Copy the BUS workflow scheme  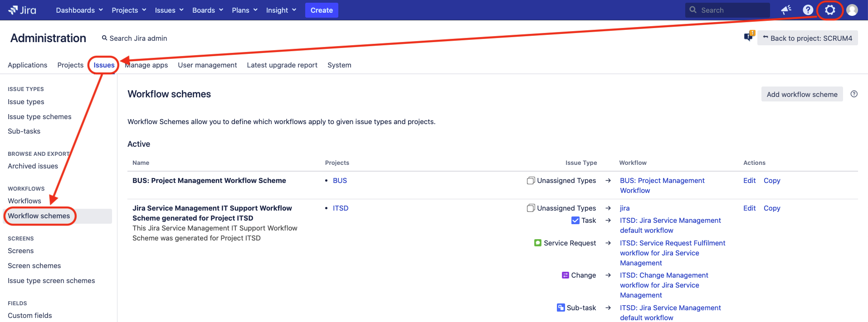point(772,181)
